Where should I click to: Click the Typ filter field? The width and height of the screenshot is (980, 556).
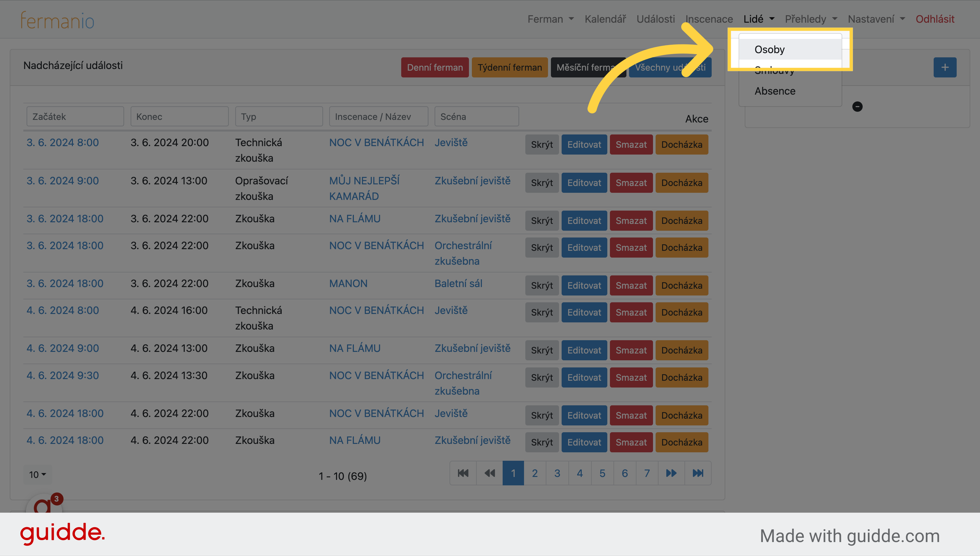tap(279, 116)
